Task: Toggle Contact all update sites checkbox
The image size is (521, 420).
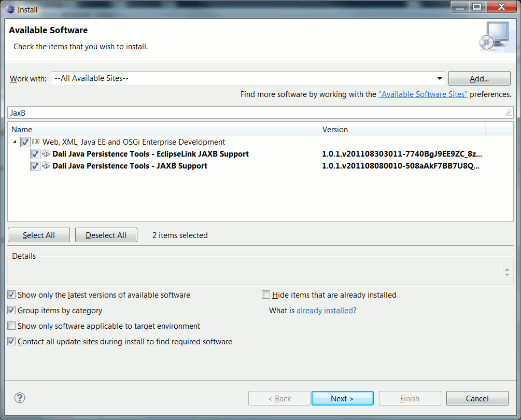Action: coord(11,342)
